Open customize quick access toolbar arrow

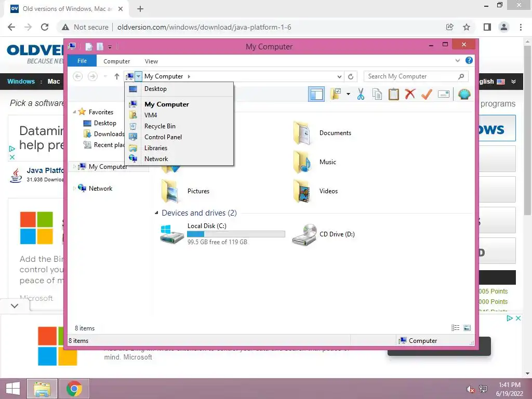pyautogui.click(x=110, y=47)
